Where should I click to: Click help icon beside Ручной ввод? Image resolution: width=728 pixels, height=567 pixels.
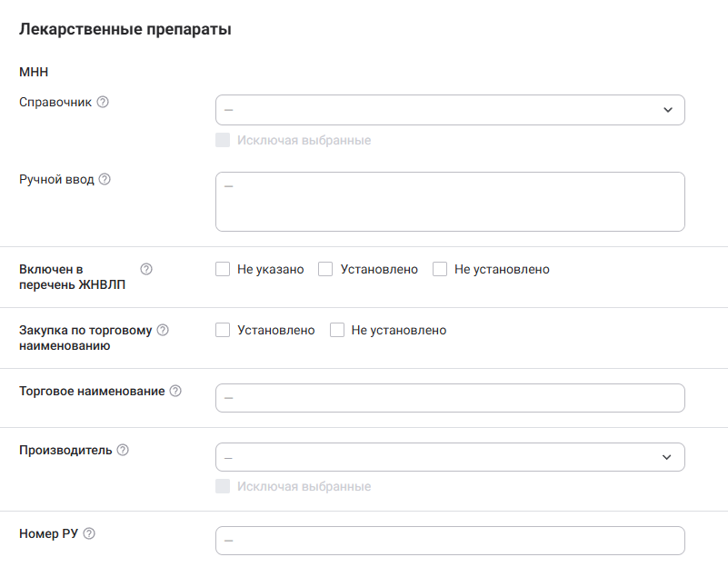click(105, 179)
